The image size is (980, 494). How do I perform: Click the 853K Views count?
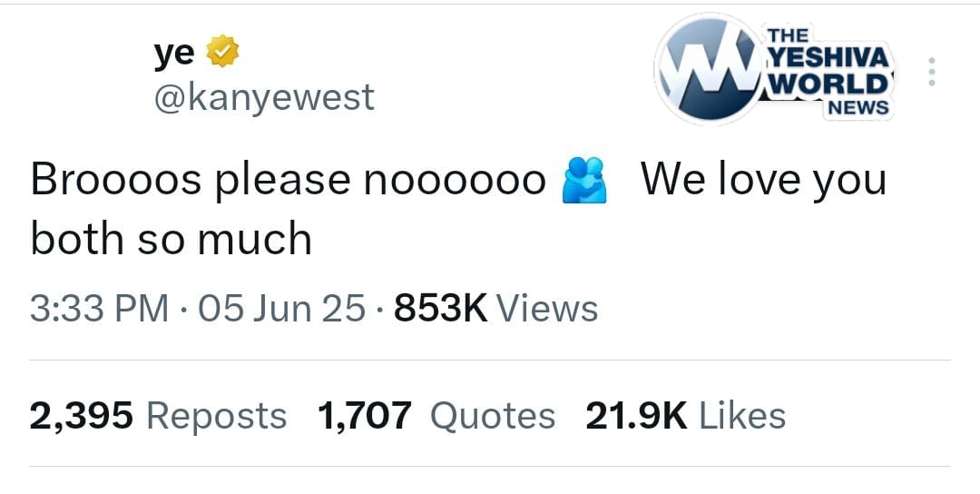click(495, 309)
